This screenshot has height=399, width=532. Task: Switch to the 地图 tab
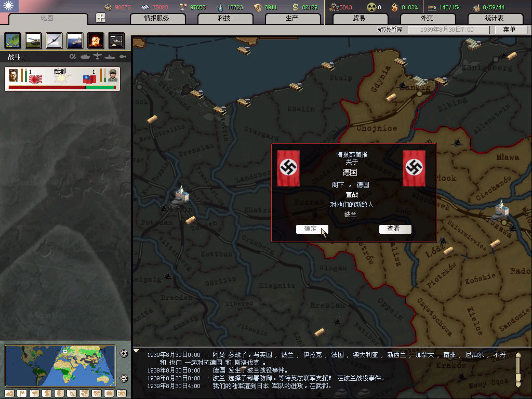click(x=47, y=18)
